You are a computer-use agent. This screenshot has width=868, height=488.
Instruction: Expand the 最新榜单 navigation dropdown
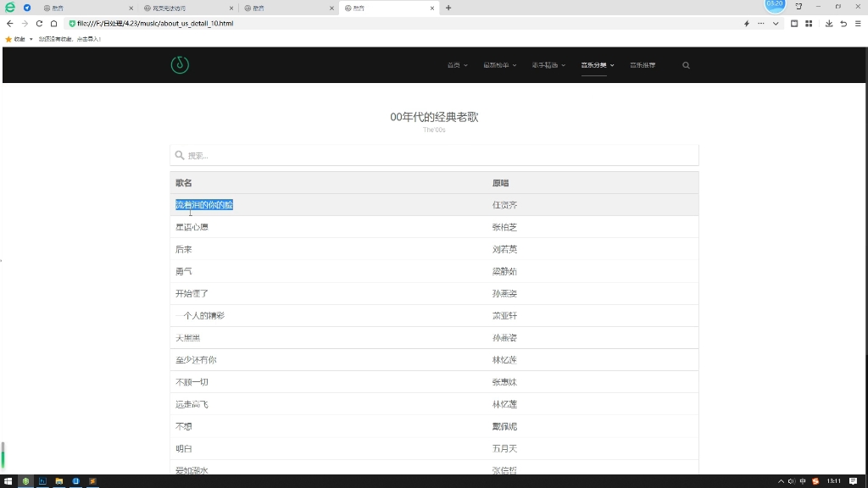(x=498, y=65)
